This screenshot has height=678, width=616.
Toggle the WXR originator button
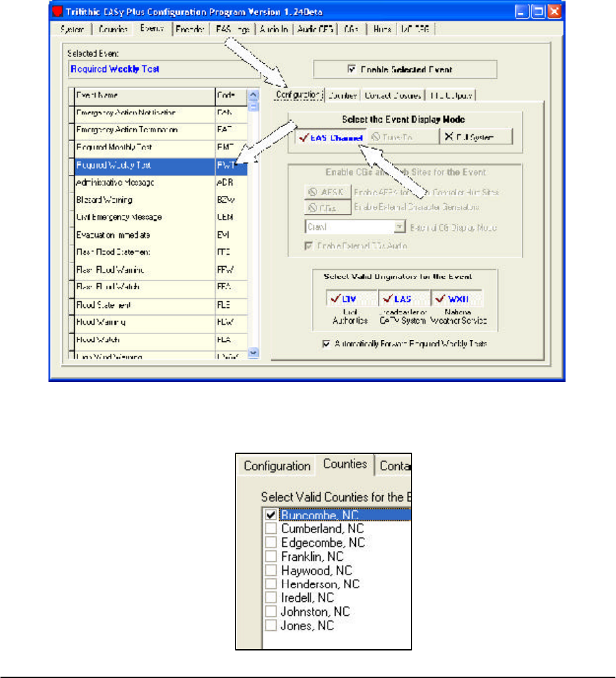coord(456,298)
